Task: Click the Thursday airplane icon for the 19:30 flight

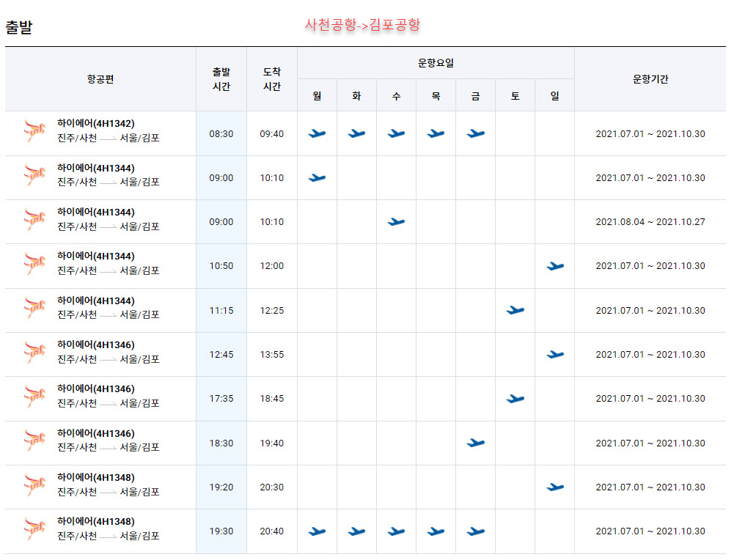Action: pyautogui.click(x=436, y=531)
